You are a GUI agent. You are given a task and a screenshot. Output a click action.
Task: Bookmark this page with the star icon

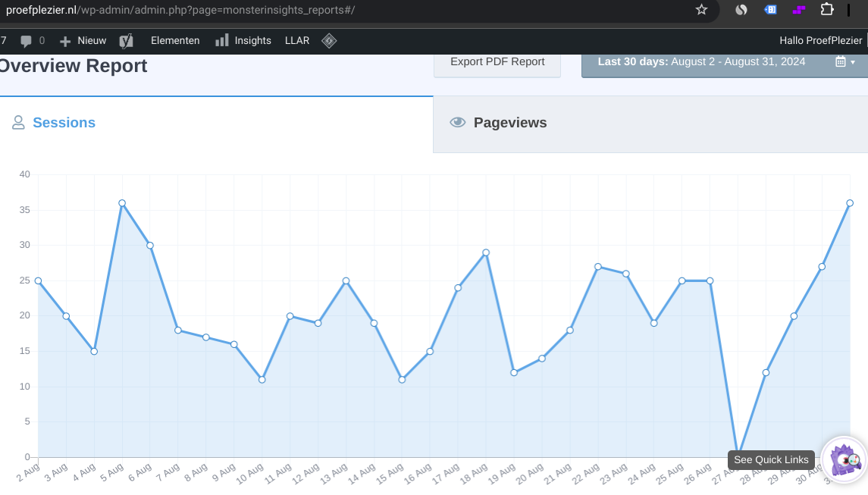pyautogui.click(x=701, y=9)
